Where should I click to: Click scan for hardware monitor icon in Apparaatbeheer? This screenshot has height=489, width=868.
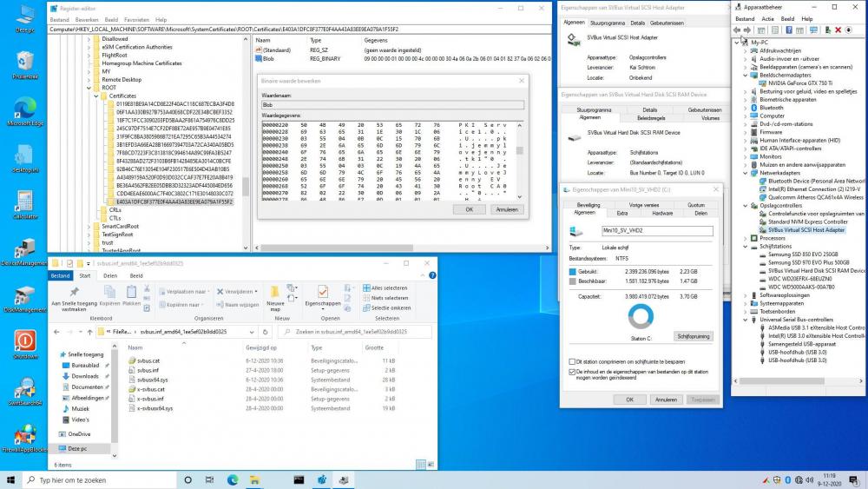813,30
